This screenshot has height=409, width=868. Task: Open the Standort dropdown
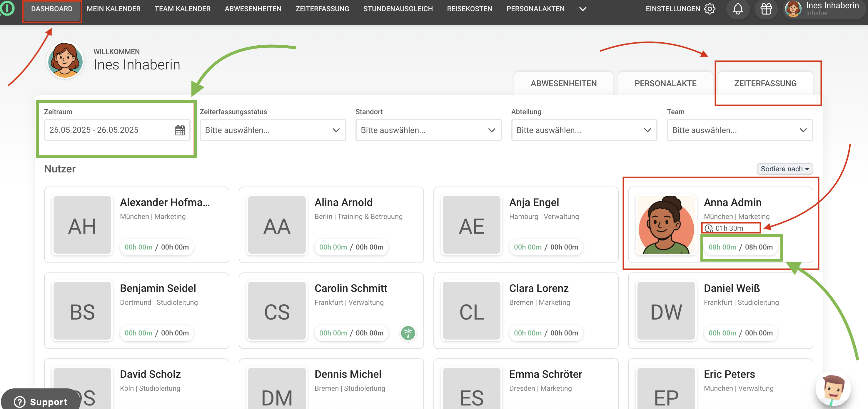click(x=428, y=130)
